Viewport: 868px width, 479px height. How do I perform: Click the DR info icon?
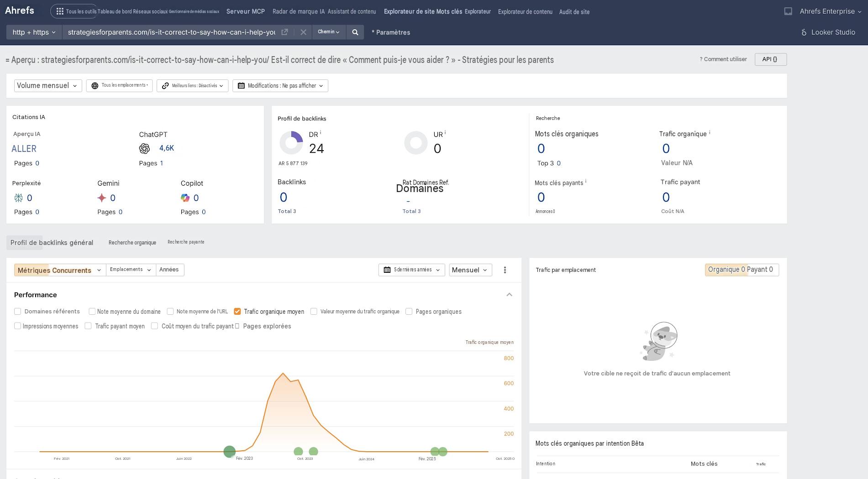pos(321,132)
